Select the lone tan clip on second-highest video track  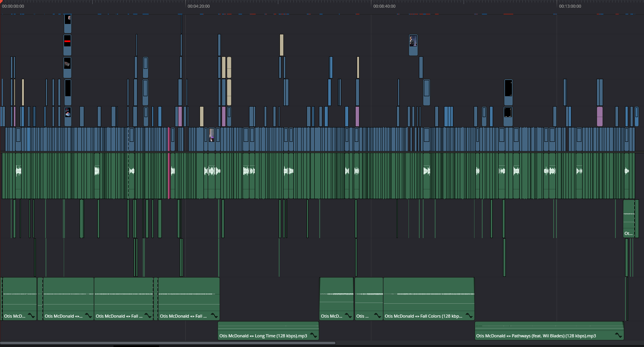point(281,45)
